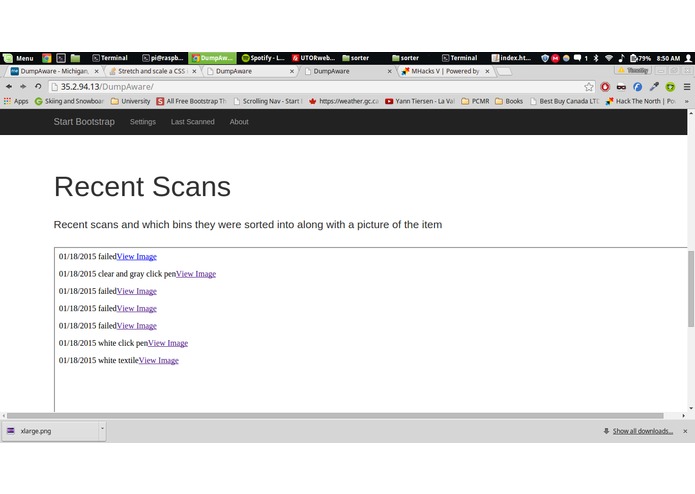Close the downloads bar
Screen dimensions: 695x494
[x=685, y=431]
